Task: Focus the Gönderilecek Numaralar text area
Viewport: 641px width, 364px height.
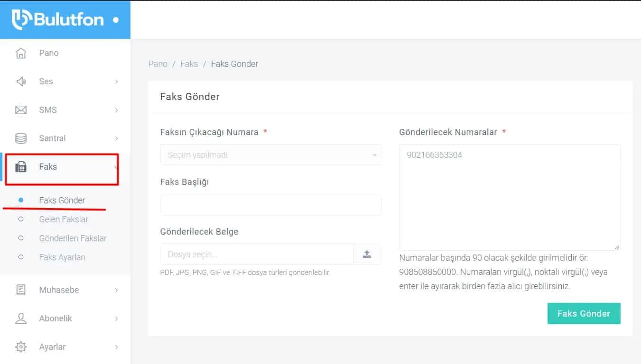Action: 510,197
